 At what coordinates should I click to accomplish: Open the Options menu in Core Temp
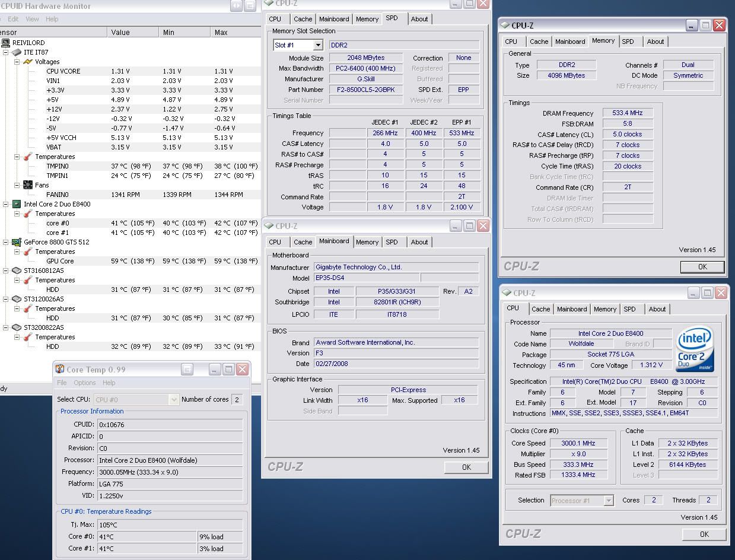point(84,383)
